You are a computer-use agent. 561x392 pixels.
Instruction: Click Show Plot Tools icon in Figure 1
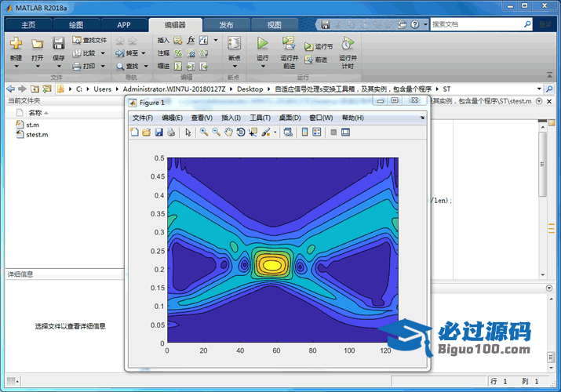(x=345, y=132)
